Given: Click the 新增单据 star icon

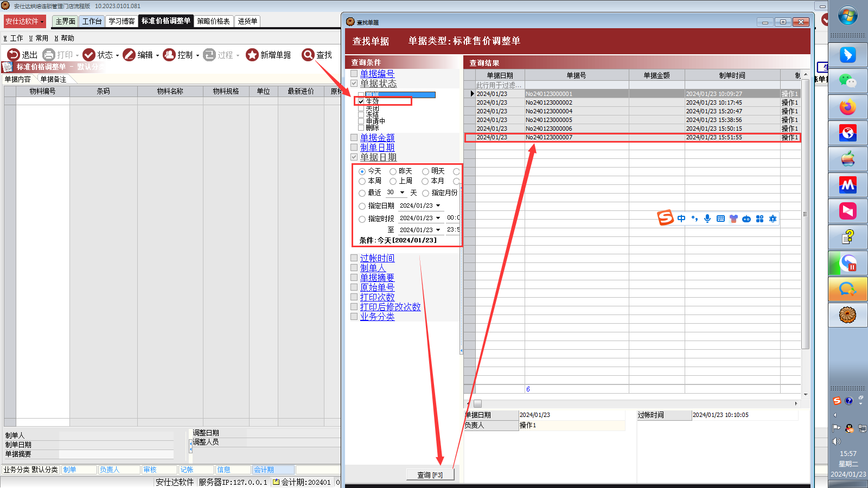Looking at the screenshot, I should (x=252, y=55).
